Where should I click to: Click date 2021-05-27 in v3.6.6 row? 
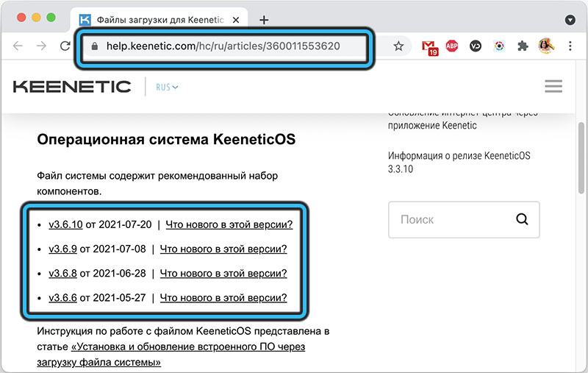(x=119, y=297)
